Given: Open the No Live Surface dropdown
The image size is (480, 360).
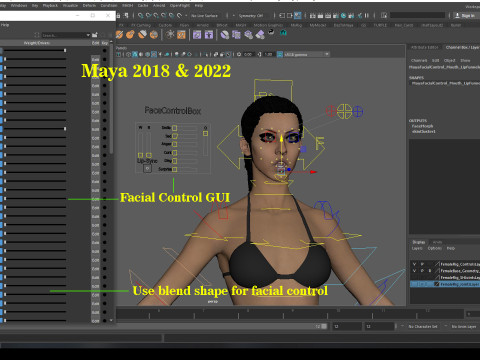Looking at the screenshot, I should [x=204, y=16].
